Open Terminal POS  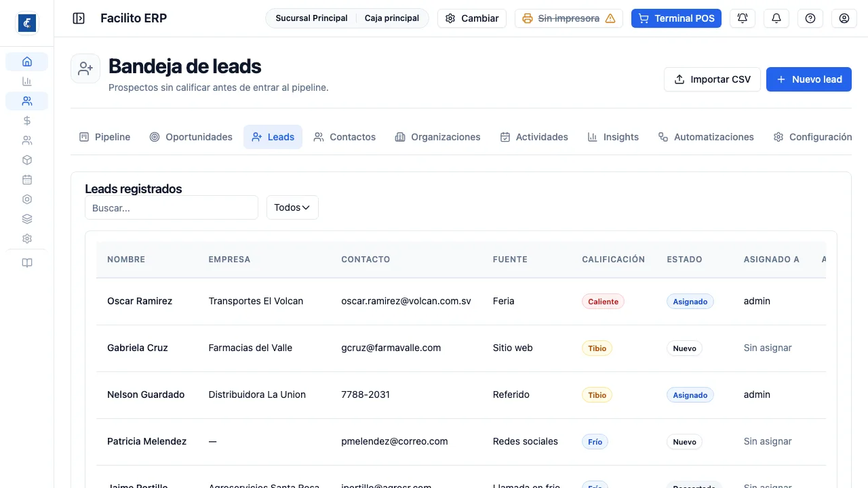tap(676, 18)
